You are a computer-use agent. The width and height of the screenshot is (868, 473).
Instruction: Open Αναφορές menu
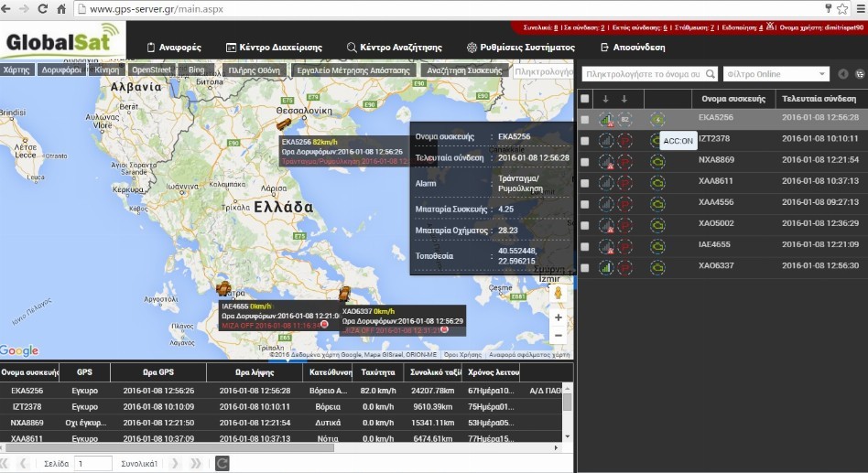[174, 48]
